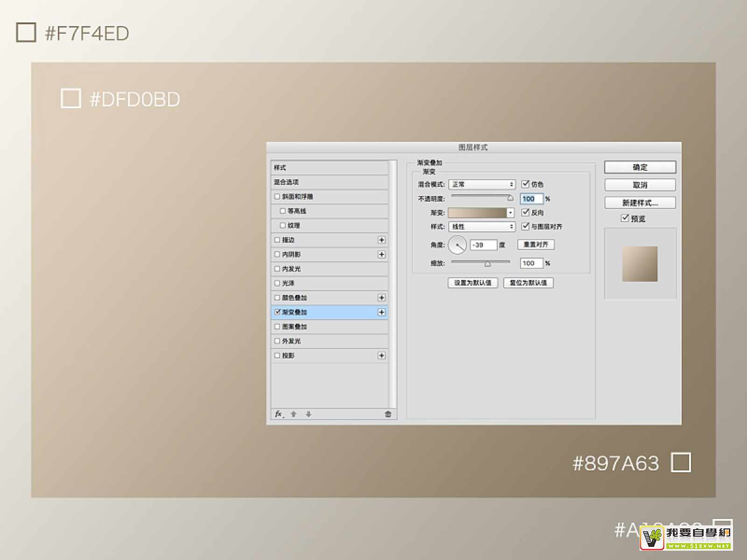Click the 设置为默认值 button
747x560 pixels.
click(x=473, y=283)
